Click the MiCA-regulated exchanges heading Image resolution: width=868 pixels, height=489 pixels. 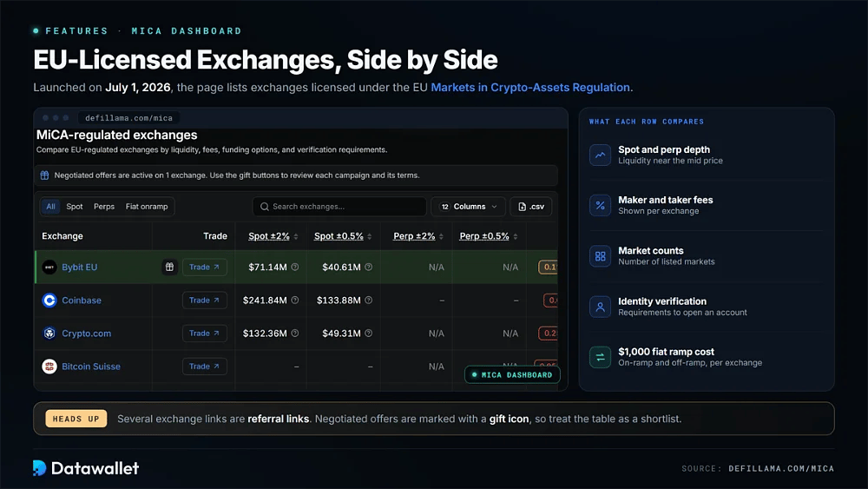[117, 135]
